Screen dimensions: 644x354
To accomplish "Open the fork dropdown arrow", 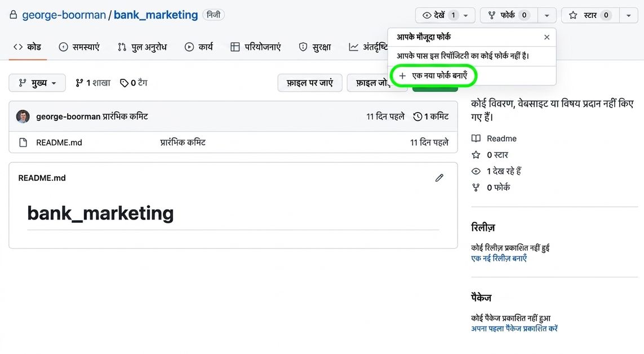I will 547,16.
